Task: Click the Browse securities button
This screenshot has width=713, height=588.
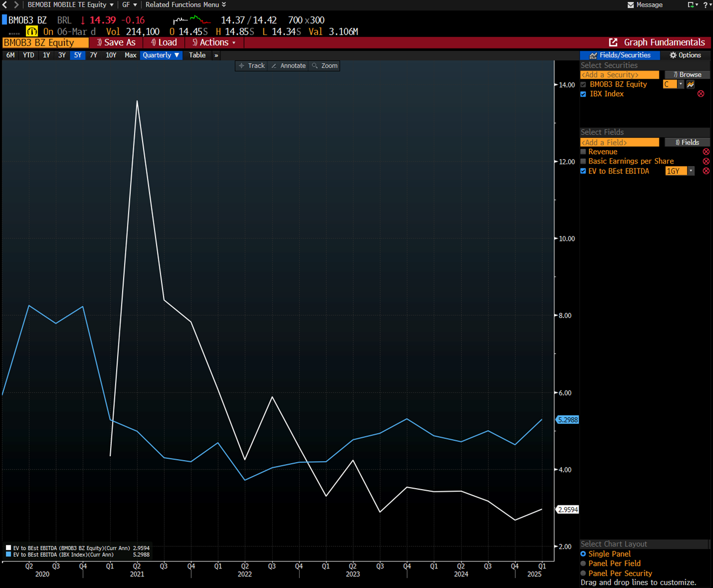Action: (x=687, y=75)
